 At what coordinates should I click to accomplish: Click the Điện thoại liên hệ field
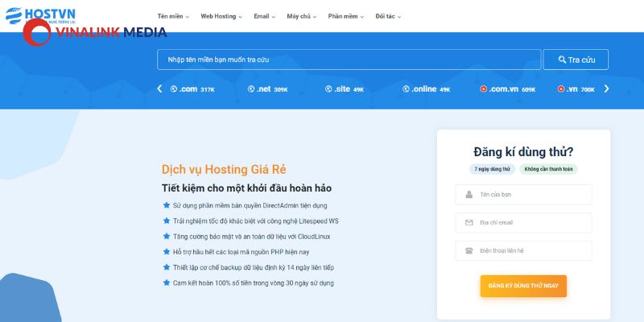[524, 250]
